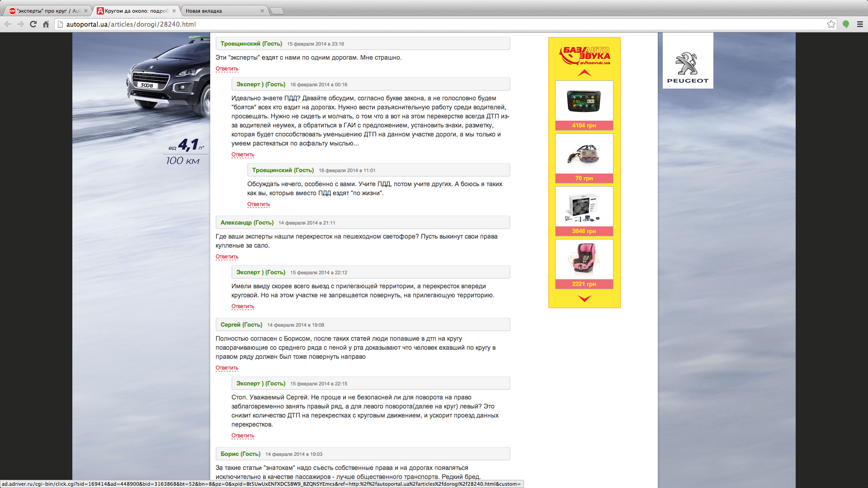Click the green extension icon
868x488 pixels.
coord(846,24)
